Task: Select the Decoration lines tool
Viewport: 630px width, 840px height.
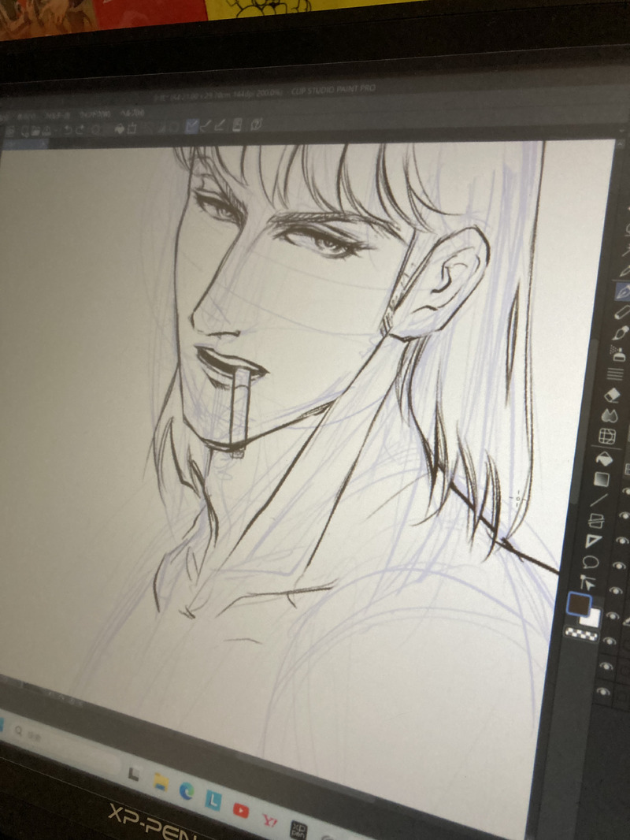Action: 615,374
